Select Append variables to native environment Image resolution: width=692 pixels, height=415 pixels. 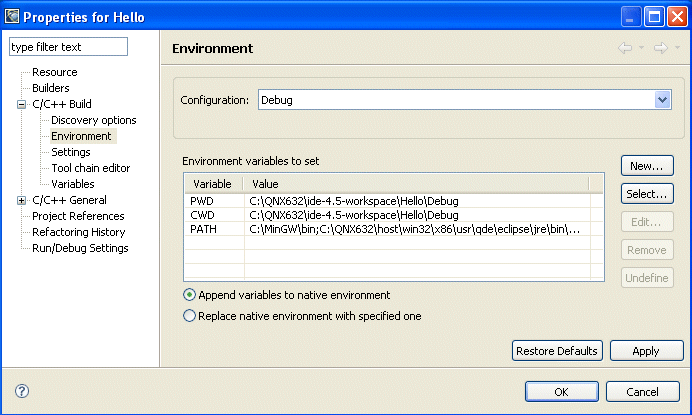[189, 295]
